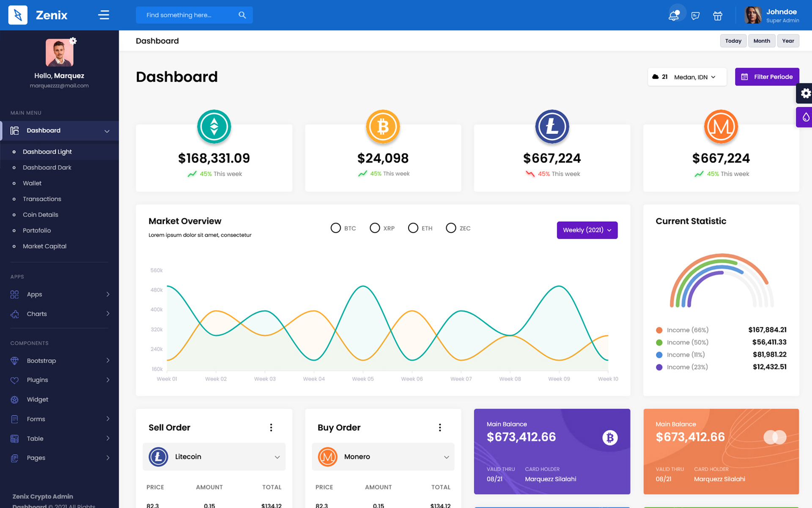Open the Weekly (2021) dropdown

pos(587,230)
